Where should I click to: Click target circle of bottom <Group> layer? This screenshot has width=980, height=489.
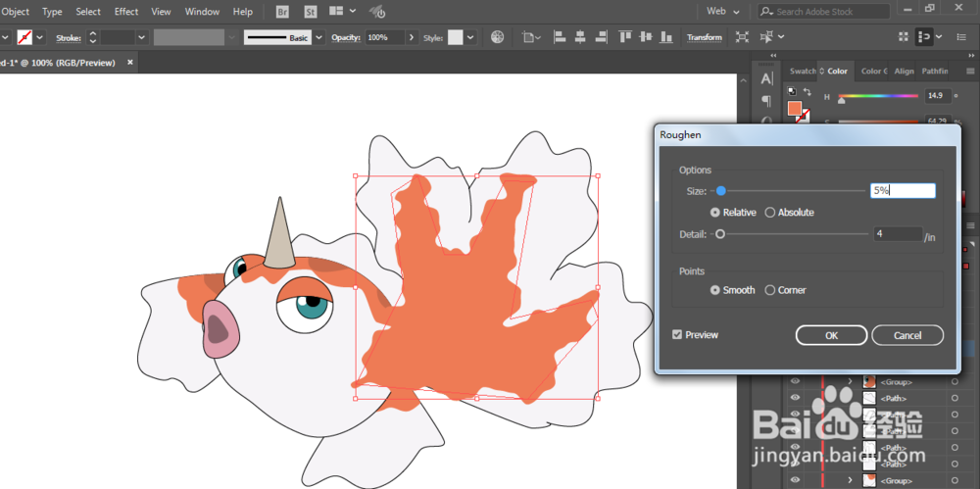955,479
